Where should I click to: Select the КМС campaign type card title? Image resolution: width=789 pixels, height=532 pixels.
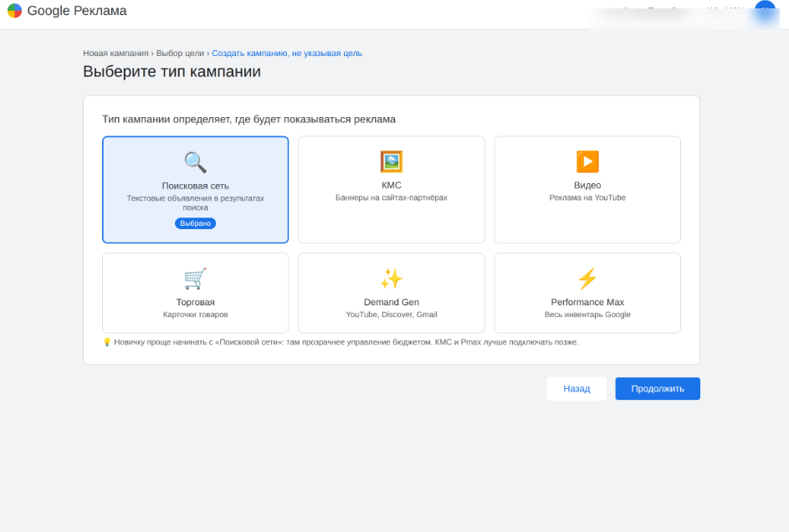coord(392,185)
